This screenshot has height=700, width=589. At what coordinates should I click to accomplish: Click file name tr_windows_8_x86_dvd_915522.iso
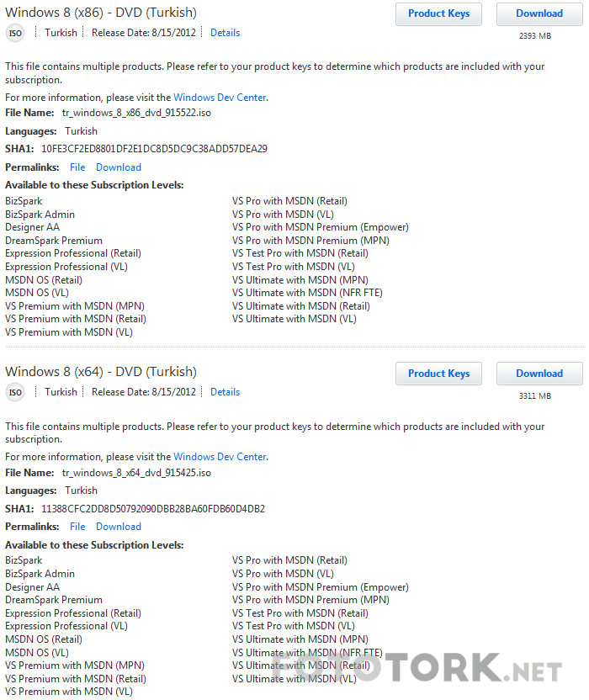[x=136, y=113]
